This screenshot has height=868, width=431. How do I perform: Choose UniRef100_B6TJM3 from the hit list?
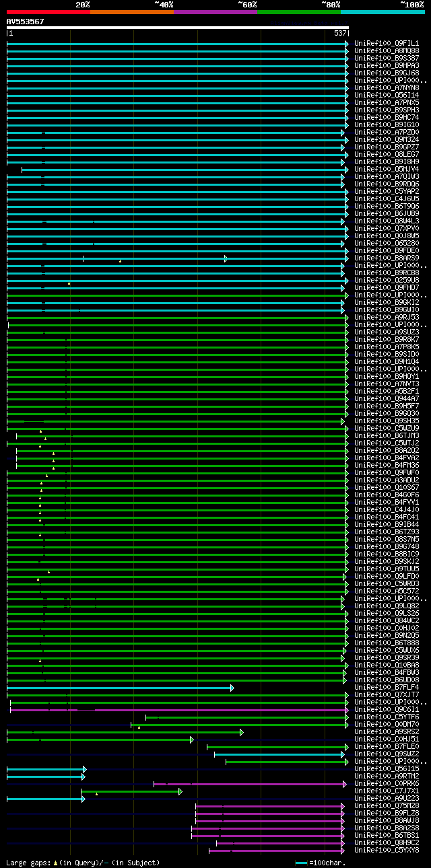coord(387,435)
